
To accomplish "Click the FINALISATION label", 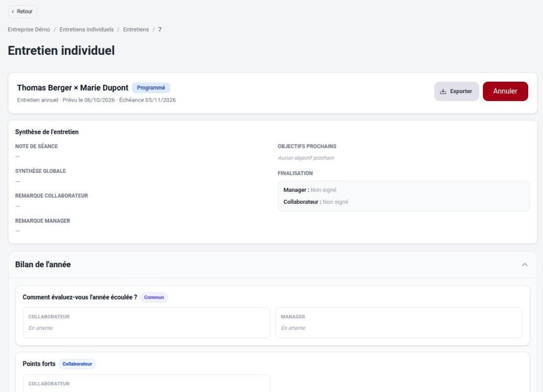I will coord(295,173).
